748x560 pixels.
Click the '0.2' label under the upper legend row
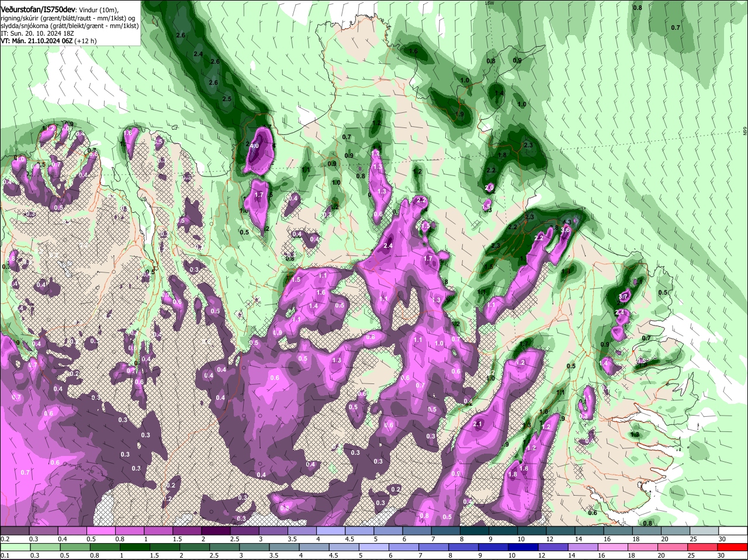5,538
